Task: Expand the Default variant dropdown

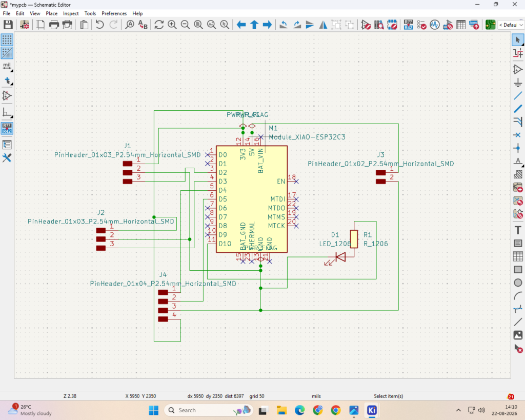Action: [511, 25]
